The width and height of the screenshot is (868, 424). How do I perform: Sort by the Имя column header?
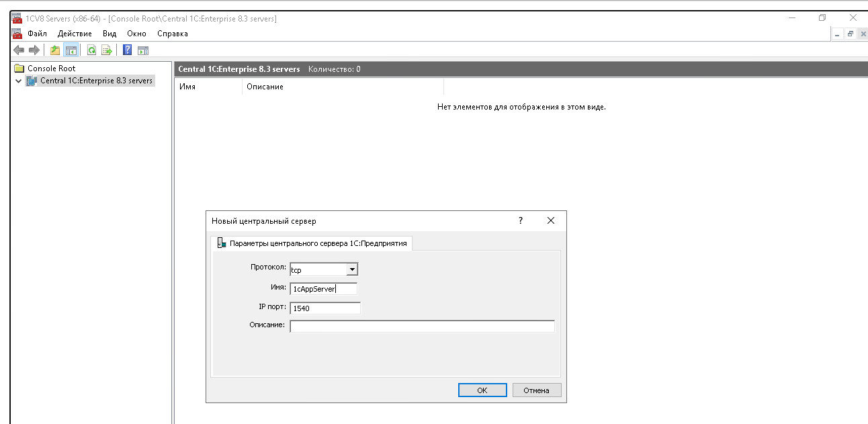pyautogui.click(x=209, y=87)
